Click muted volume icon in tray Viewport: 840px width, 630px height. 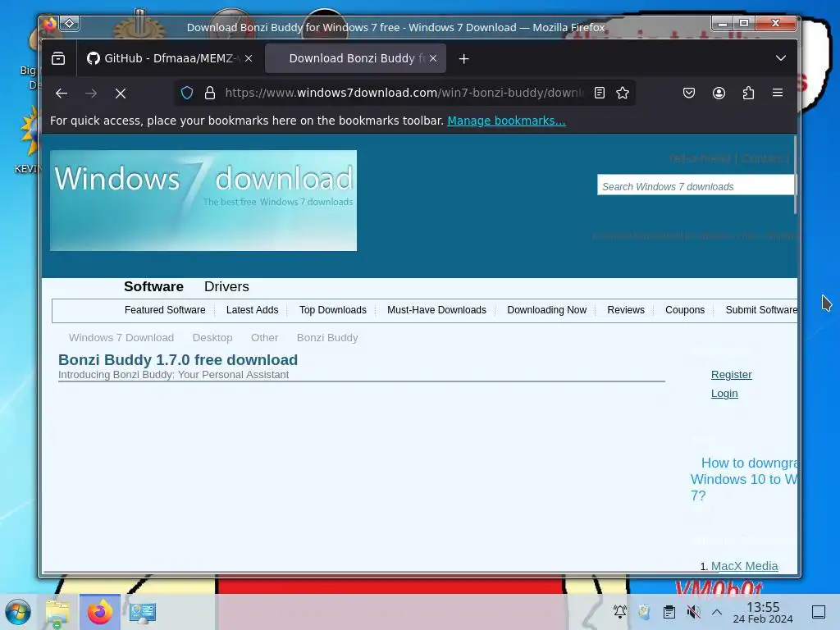pyautogui.click(x=693, y=611)
